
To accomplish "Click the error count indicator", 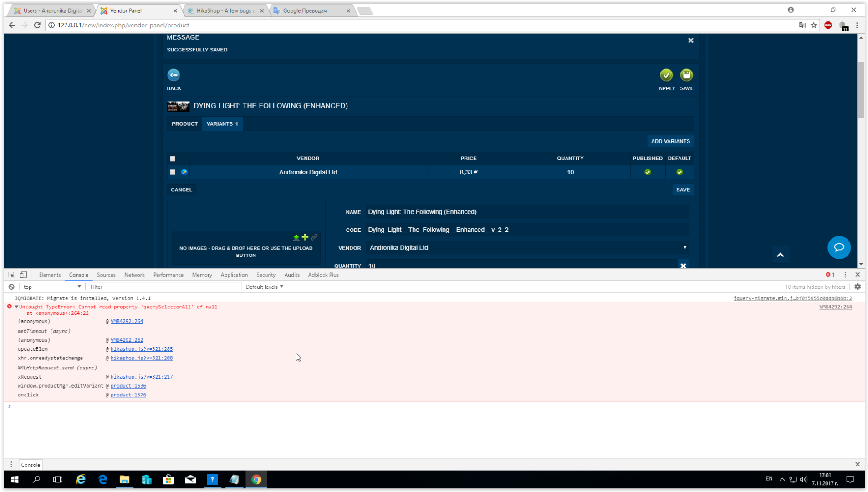I will [830, 275].
